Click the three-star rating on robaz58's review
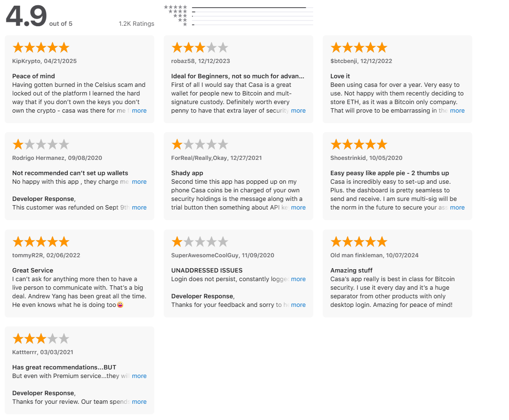The height and width of the screenshot is (420, 509). pos(200,48)
